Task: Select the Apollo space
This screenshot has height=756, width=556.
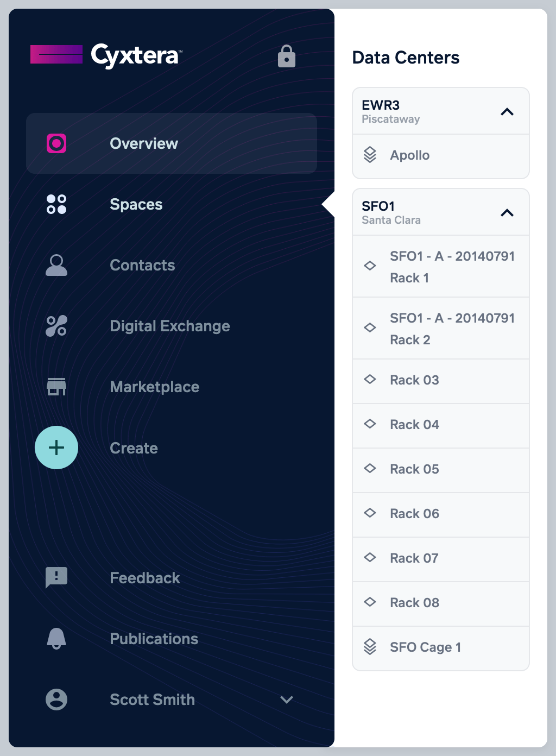Action: pyautogui.click(x=441, y=156)
